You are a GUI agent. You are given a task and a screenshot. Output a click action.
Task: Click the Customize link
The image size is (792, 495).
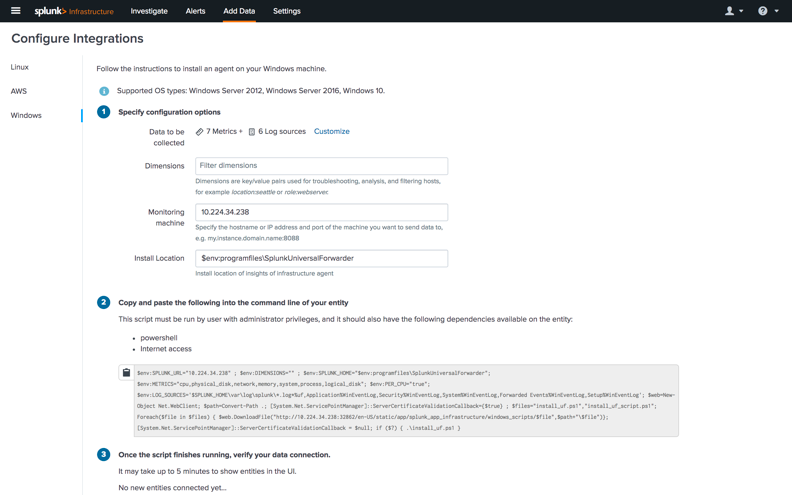tap(331, 131)
